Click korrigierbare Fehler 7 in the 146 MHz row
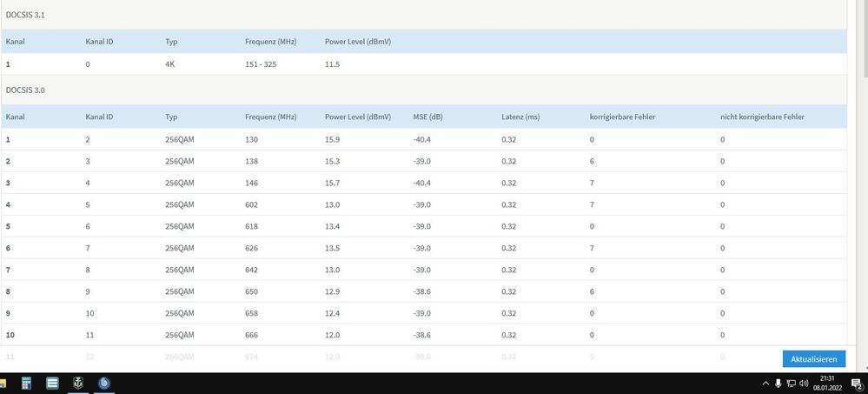868x394 pixels. pos(592,183)
